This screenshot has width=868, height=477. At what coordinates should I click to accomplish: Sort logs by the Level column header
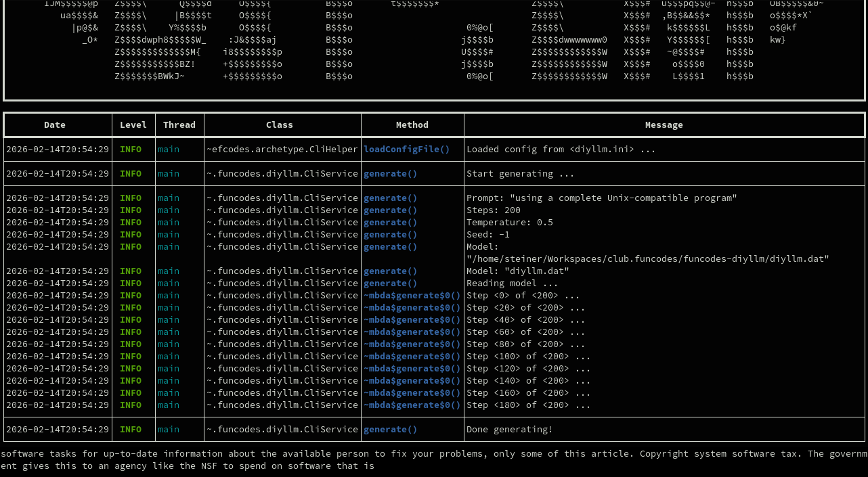point(133,124)
